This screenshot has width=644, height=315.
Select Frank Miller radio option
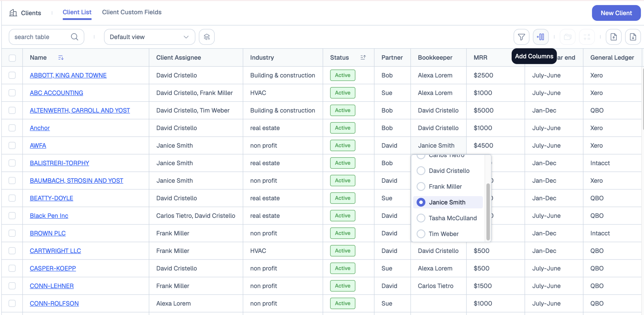coord(421,187)
